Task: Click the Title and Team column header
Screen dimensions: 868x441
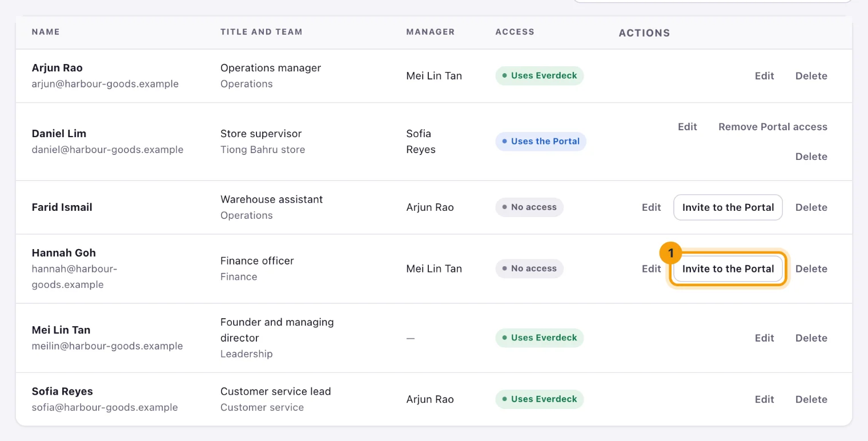Action: pos(262,32)
